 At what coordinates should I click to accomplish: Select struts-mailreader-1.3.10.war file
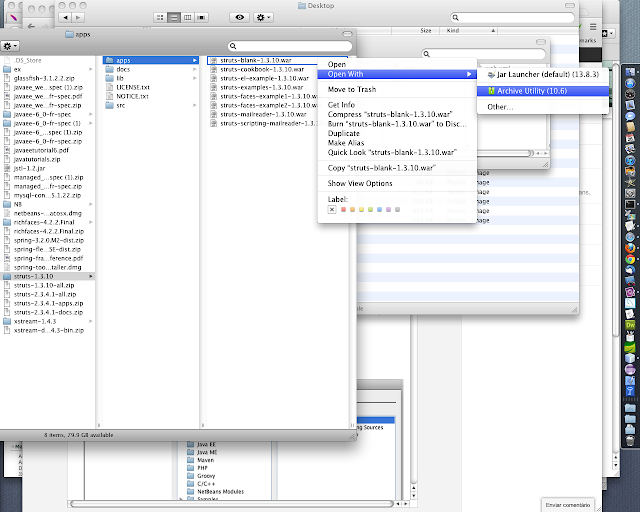[263, 114]
